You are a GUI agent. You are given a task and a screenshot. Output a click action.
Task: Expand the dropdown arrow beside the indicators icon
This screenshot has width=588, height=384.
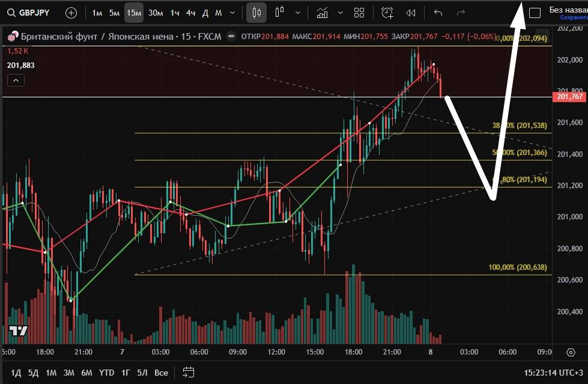(x=341, y=13)
